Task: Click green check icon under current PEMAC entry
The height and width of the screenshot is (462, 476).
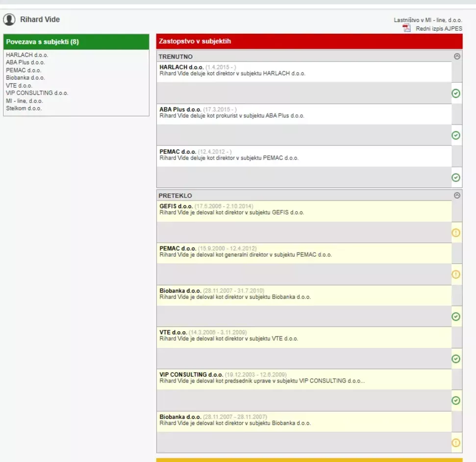Action: pyautogui.click(x=456, y=177)
